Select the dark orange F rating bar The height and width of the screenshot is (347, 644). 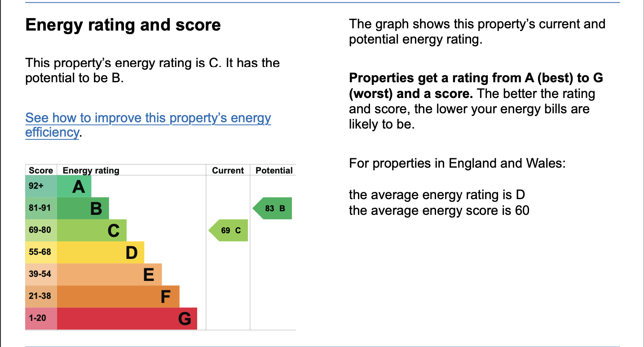(118, 296)
